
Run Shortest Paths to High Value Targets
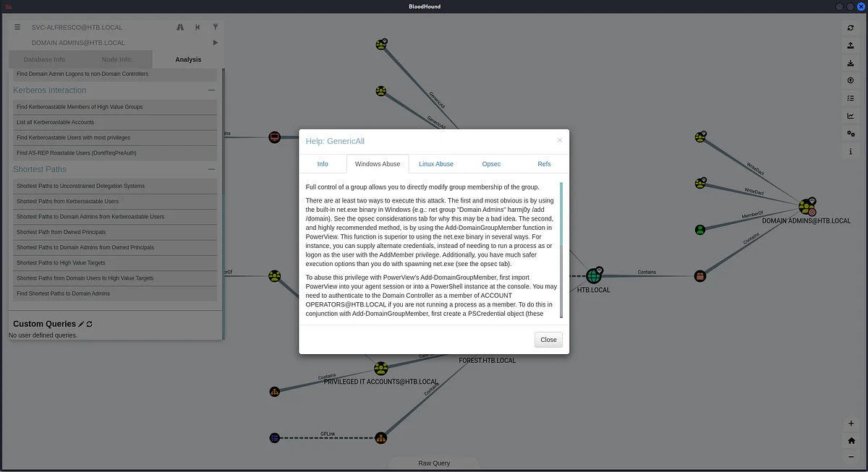point(115,262)
